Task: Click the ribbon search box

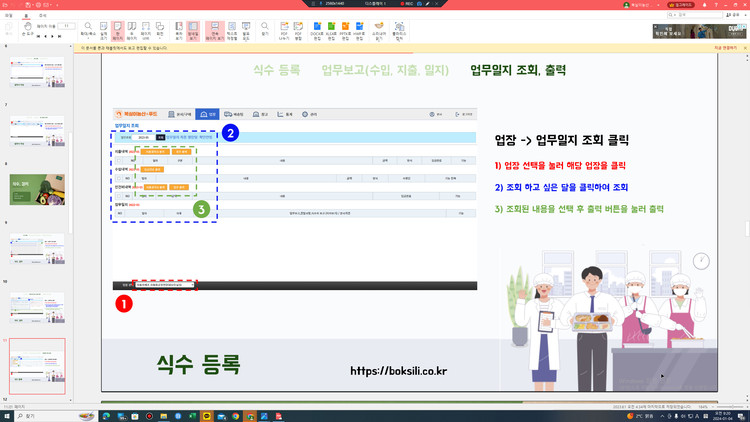Action: point(695,15)
